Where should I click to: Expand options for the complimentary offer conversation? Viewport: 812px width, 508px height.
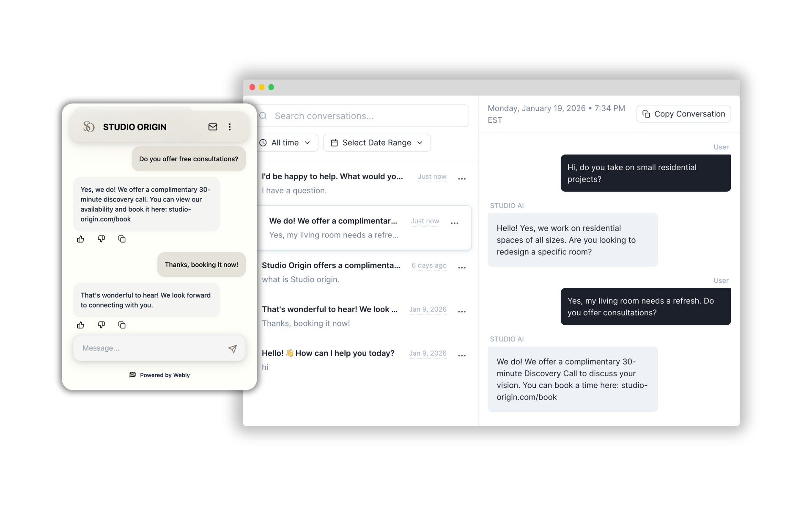(455, 223)
